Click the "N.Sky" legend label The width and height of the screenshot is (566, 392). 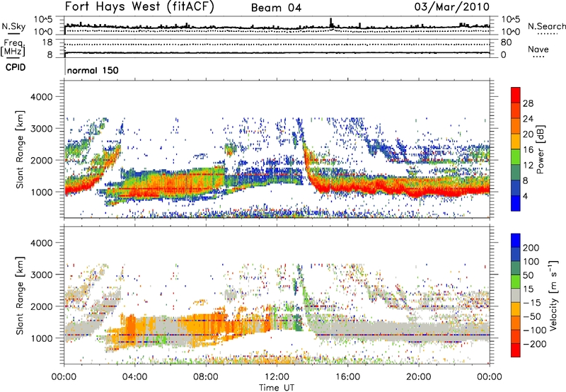click(x=13, y=26)
